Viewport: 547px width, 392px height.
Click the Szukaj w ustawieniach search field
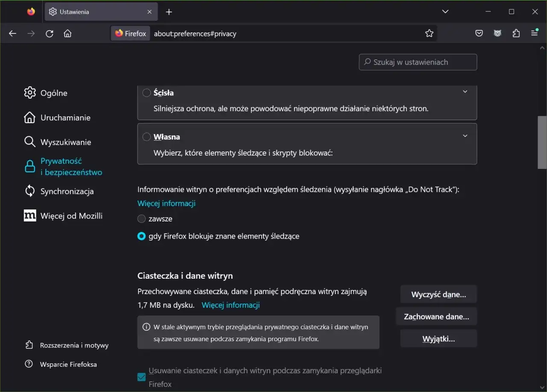coord(418,62)
